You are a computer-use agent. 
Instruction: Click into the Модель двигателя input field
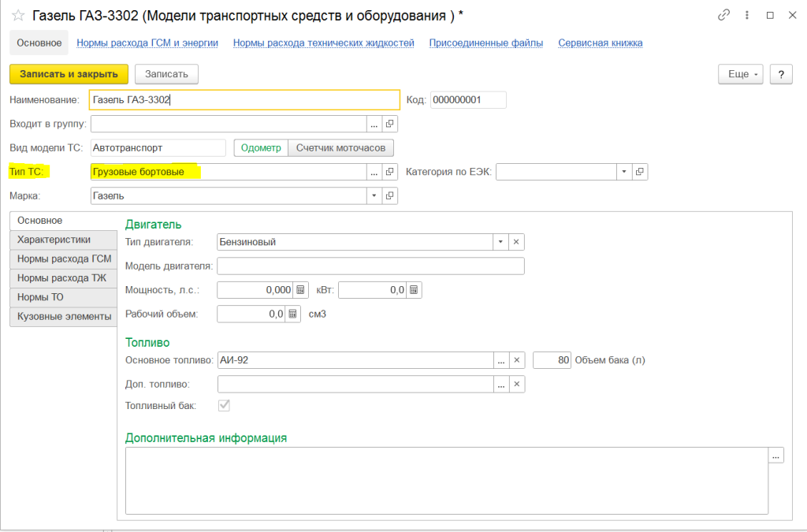tap(370, 266)
